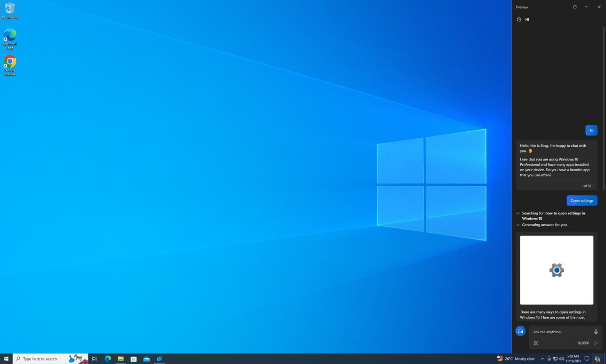
Task: Expand the 1 of 30 response selector
Action: click(587, 185)
